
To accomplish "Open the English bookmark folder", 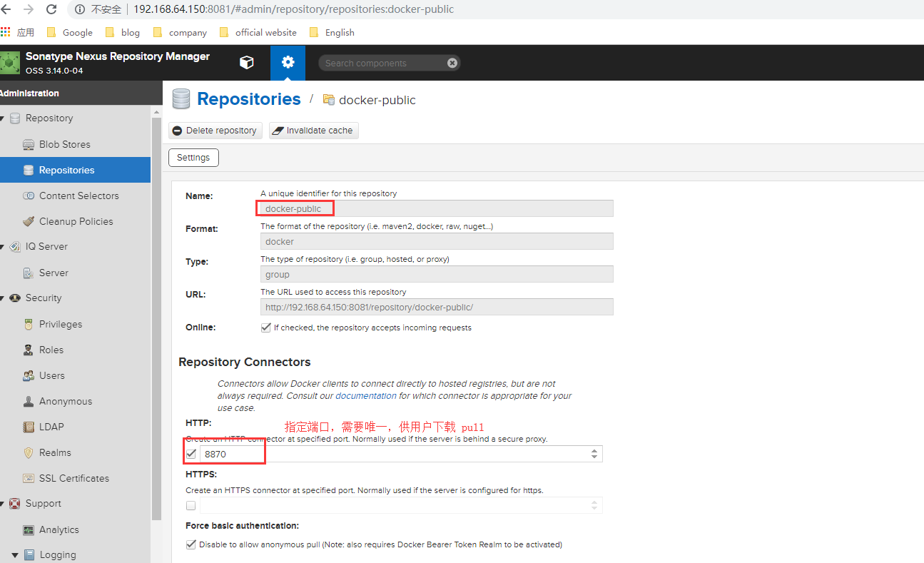I will click(332, 32).
